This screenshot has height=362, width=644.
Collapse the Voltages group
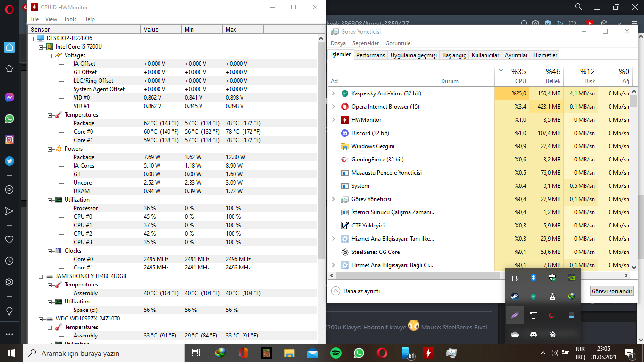(50, 55)
